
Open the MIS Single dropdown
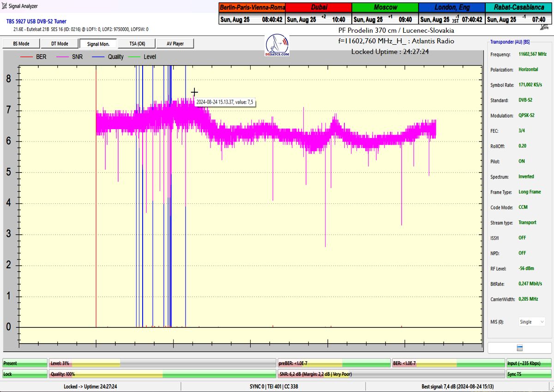[x=531, y=322]
